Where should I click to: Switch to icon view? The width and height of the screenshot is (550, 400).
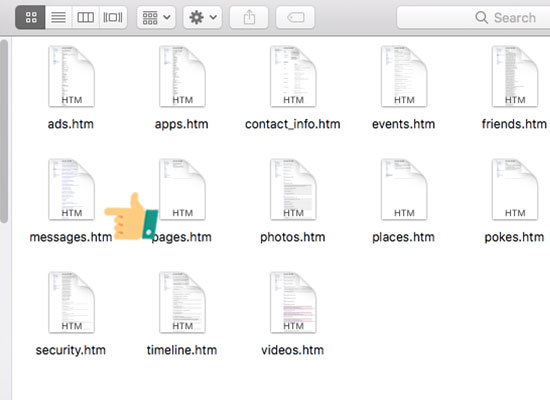31,17
